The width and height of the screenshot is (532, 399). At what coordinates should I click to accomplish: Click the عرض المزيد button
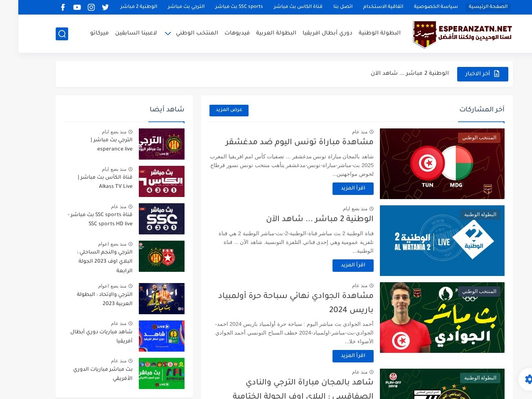point(229,110)
